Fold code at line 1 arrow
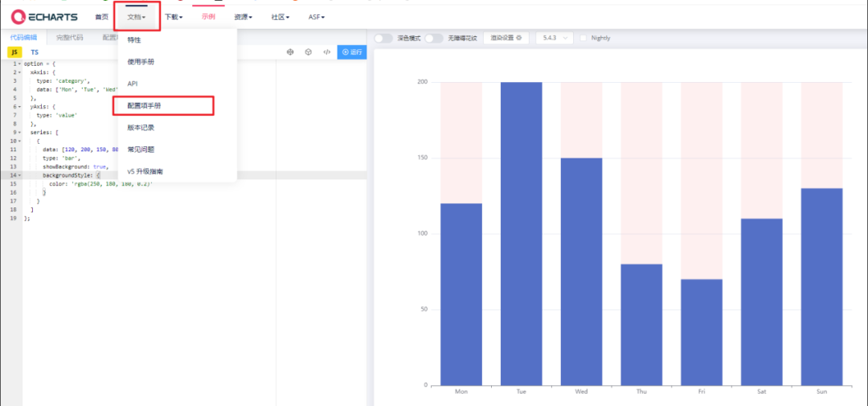Image resolution: width=868 pixels, height=406 pixels. coord(19,64)
